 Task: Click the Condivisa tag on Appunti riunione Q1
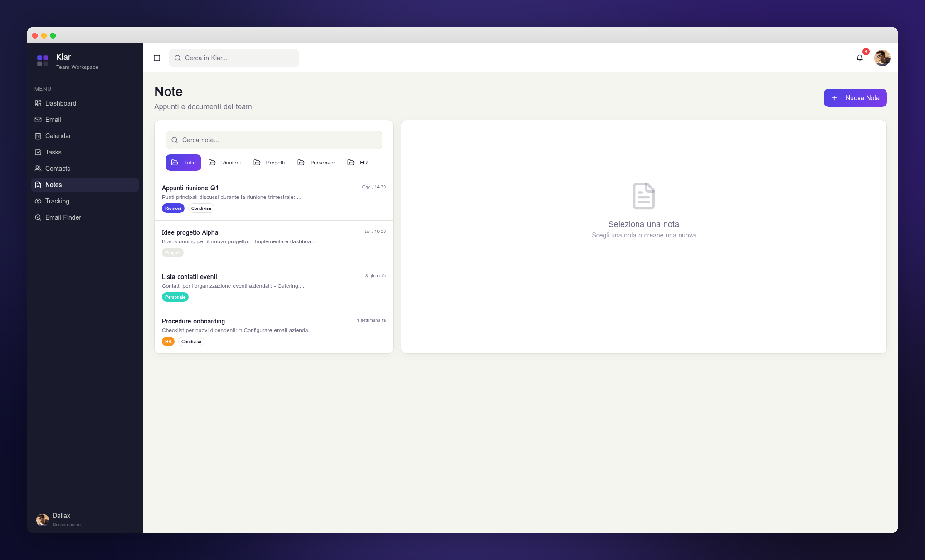[201, 208]
